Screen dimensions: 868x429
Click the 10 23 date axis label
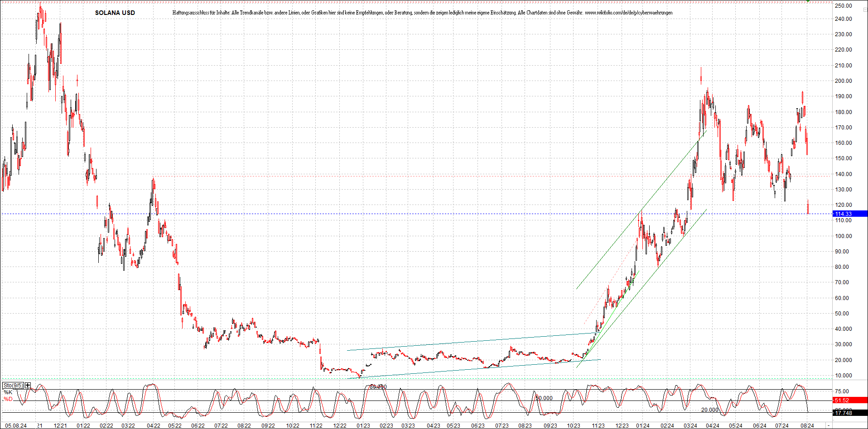click(x=574, y=426)
